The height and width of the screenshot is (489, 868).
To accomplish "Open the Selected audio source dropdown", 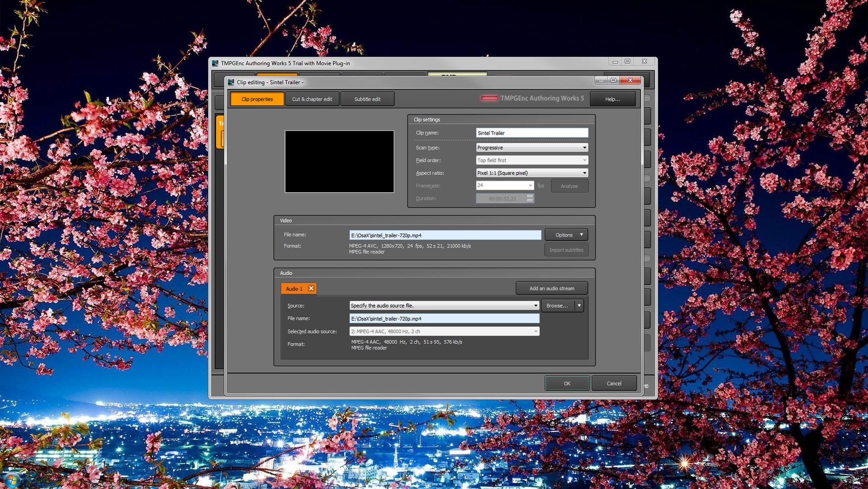I will [444, 331].
